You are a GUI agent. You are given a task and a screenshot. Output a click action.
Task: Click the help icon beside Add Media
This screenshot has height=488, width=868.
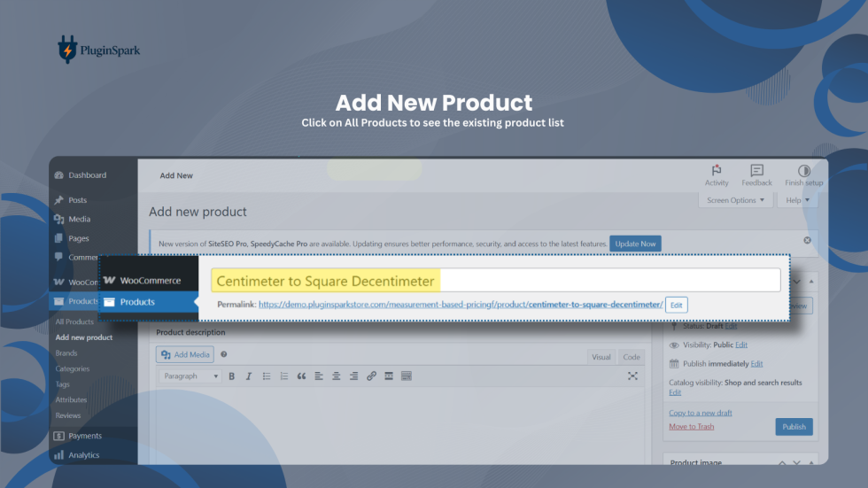pos(223,354)
